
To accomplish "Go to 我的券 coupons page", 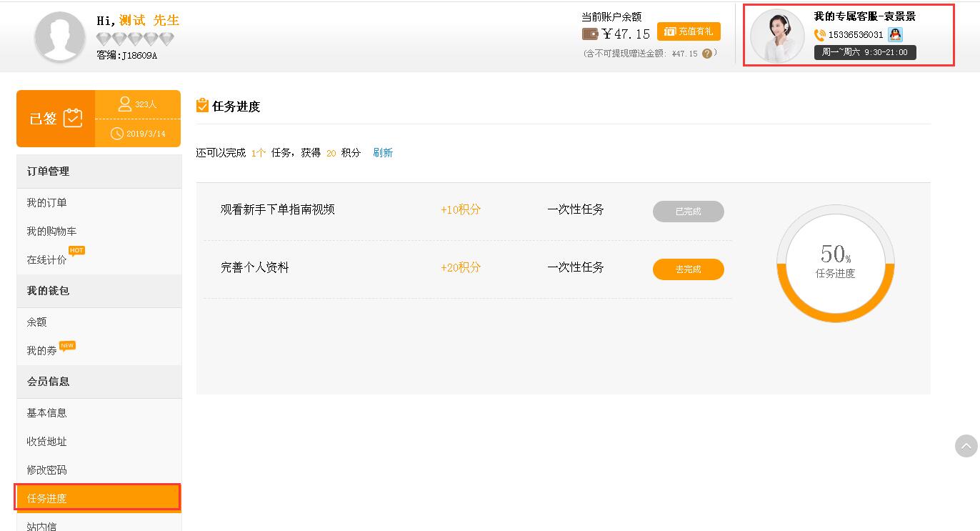I will (42, 351).
